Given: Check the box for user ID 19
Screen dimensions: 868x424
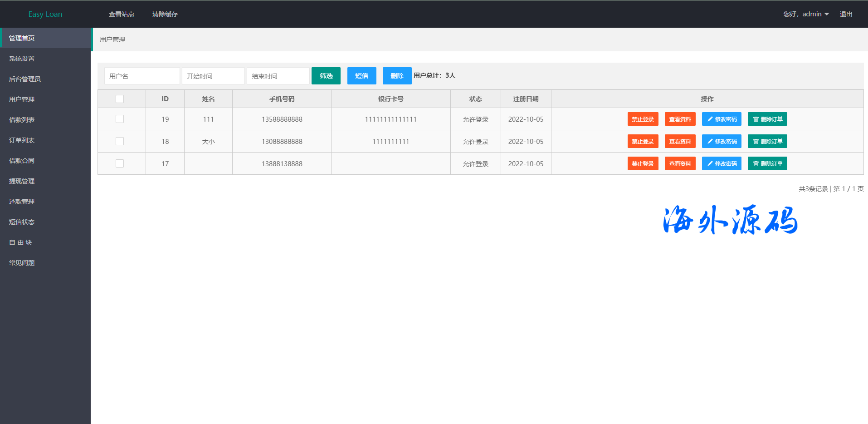Looking at the screenshot, I should pos(120,119).
